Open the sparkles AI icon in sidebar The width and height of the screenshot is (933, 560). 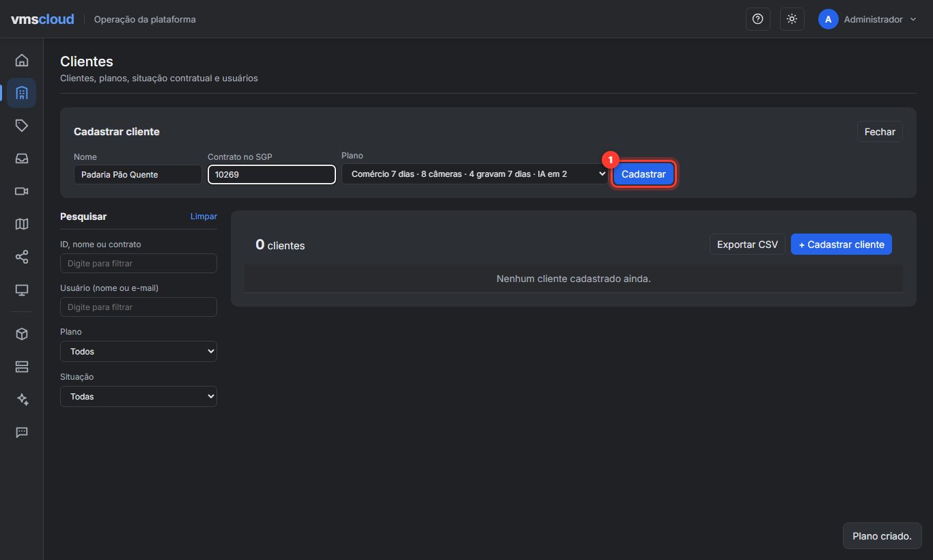point(22,400)
